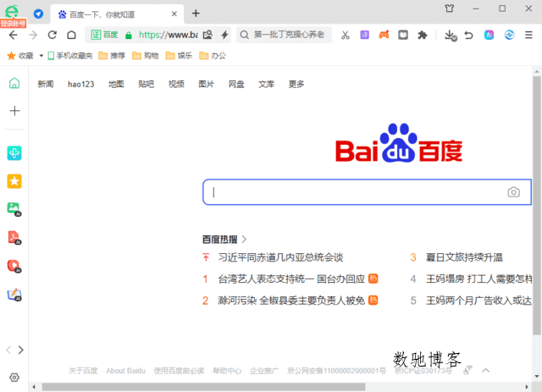Open the 办公 bookmark folder
The width and height of the screenshot is (542, 392).
click(x=213, y=56)
